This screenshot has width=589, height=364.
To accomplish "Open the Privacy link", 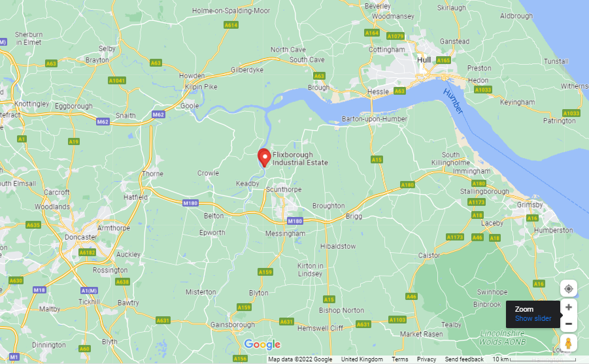I will coord(426,359).
